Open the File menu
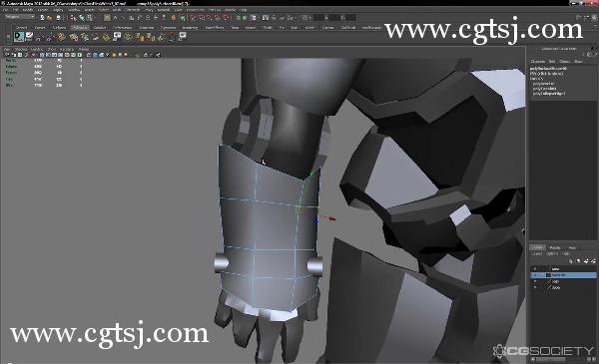The height and width of the screenshot is (364, 599). (x=6, y=10)
